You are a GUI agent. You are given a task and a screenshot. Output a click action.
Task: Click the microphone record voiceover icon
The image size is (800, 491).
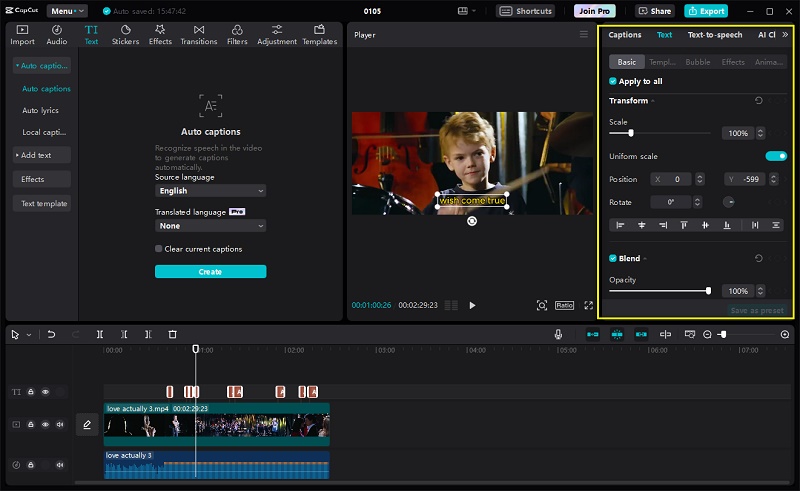click(558, 334)
